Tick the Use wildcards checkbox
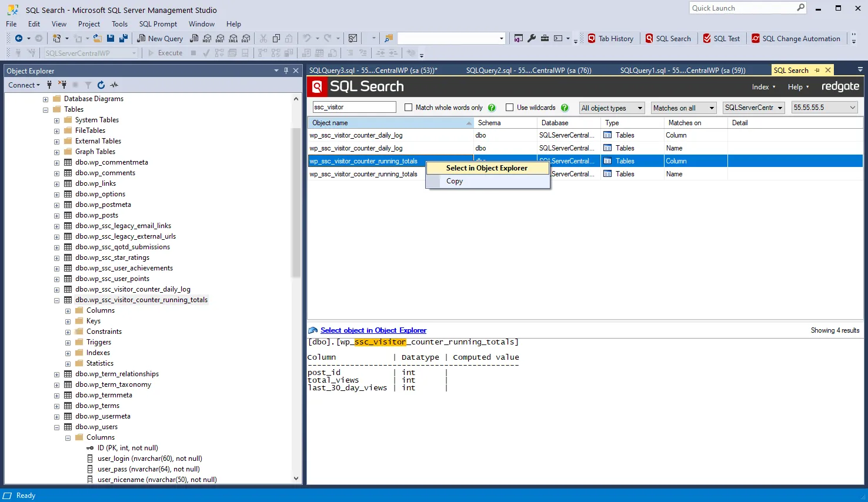 (x=510, y=108)
